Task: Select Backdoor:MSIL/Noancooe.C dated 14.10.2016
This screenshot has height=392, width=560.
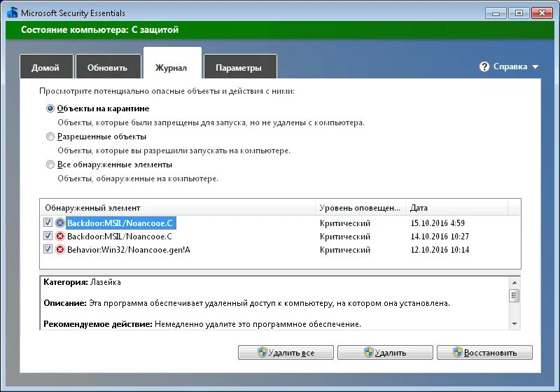Action: tap(120, 237)
